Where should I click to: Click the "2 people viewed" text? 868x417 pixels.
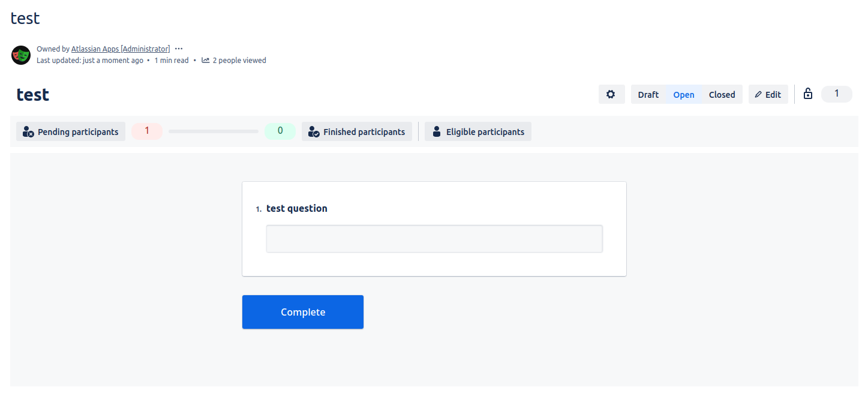(x=239, y=61)
